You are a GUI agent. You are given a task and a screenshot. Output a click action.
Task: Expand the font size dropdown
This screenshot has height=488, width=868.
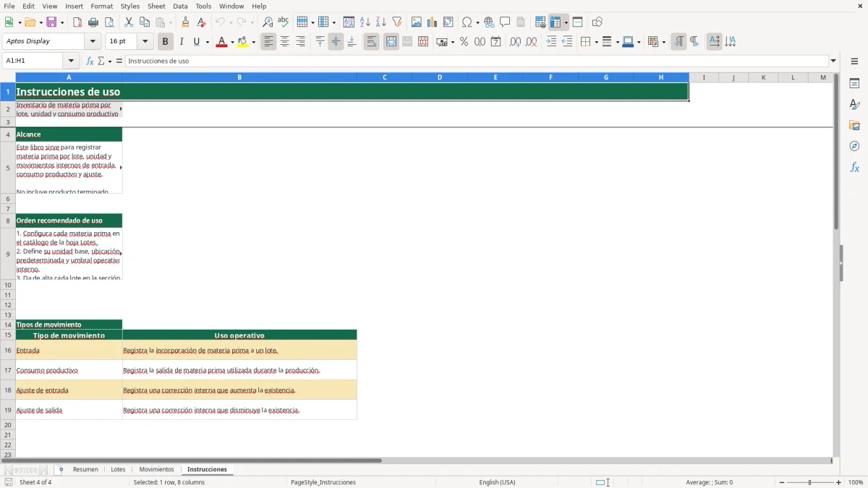pos(145,42)
